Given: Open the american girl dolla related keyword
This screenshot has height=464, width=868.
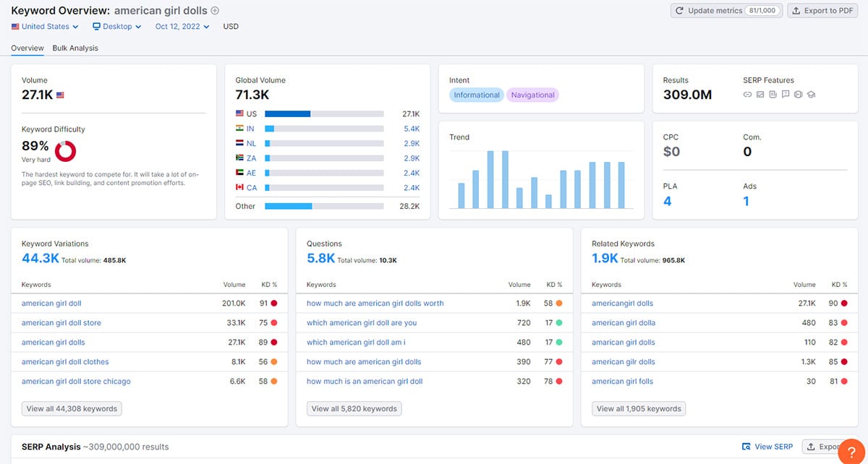Looking at the screenshot, I should [x=624, y=323].
